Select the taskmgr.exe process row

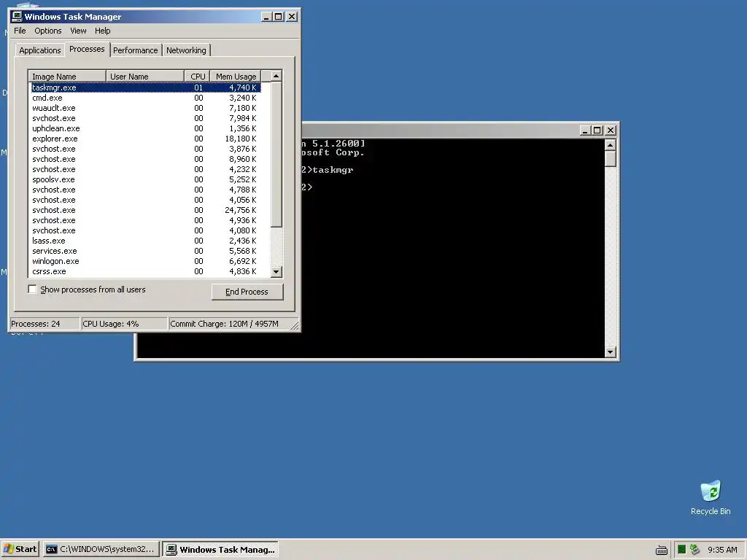[x=146, y=87]
